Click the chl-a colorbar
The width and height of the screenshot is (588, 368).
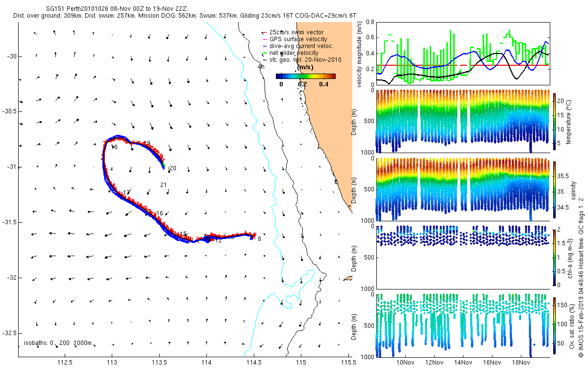[555, 257]
